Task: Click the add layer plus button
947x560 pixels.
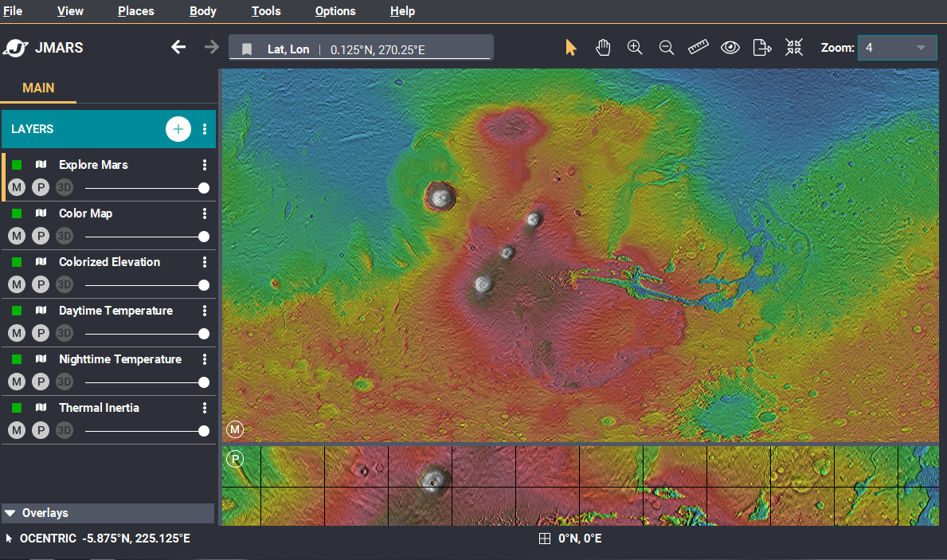Action: coord(178,129)
